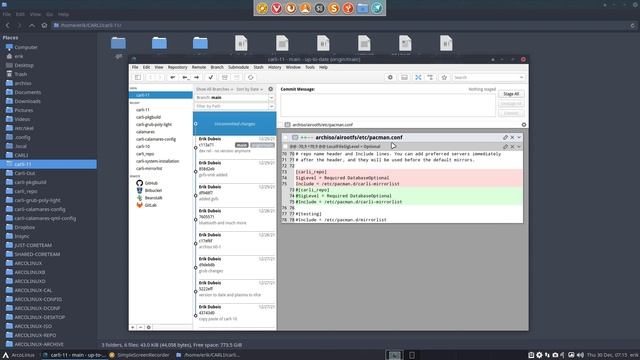Open the Search dropdown arrow in GitAhead toolbar
Image resolution: width=640 pixels, height=360 pixels.
click(521, 77)
